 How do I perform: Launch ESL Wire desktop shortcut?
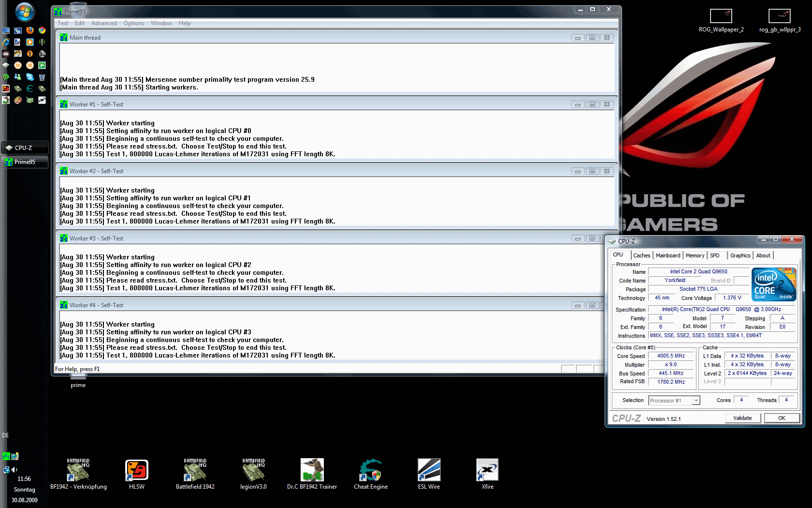point(429,474)
